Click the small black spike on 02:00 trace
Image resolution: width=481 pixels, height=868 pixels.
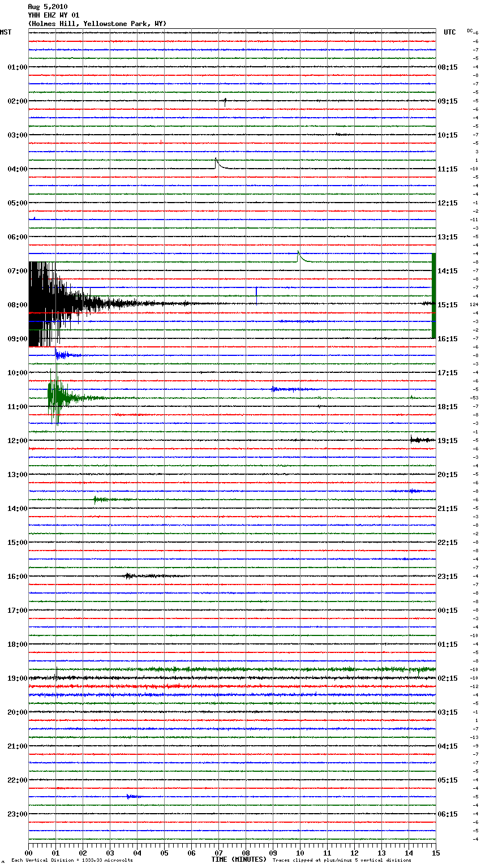225,102
